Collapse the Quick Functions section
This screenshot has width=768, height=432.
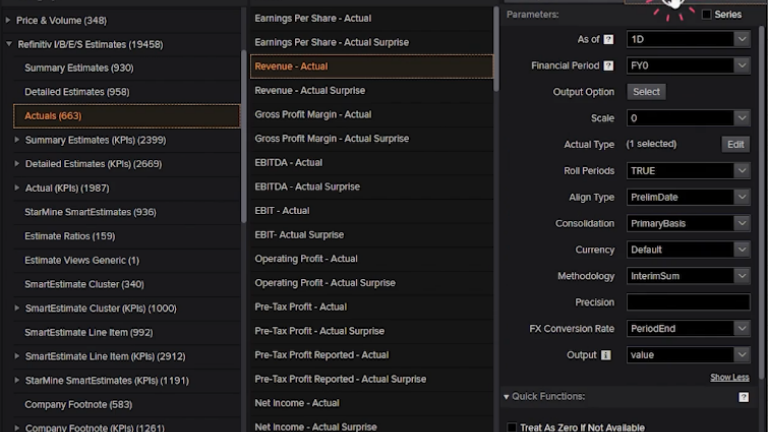click(507, 397)
